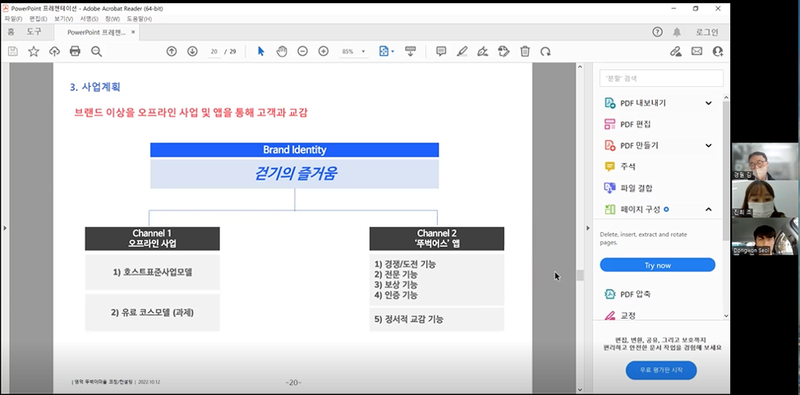Click the share link icon

click(676, 51)
